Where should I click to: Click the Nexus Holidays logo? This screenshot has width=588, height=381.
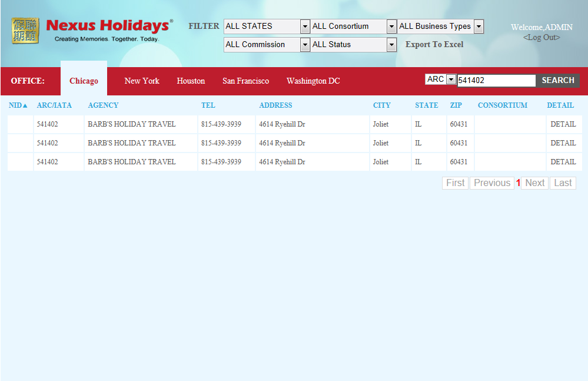coord(92,31)
